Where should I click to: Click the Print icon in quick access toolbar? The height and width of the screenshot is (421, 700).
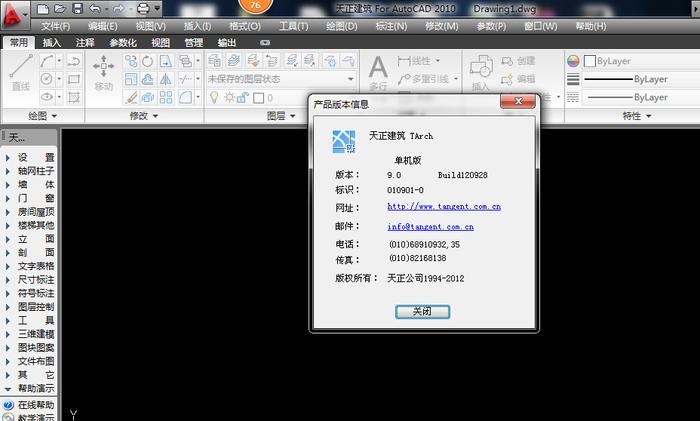pyautogui.click(x=143, y=8)
